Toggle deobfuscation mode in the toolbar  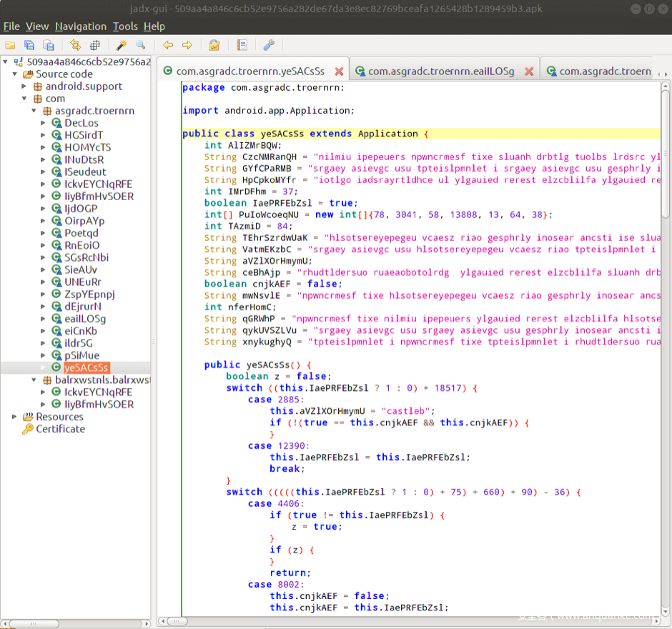214,45
